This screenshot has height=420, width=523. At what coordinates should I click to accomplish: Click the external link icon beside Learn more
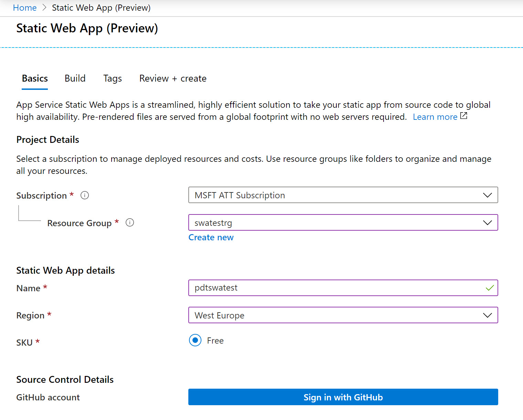464,116
